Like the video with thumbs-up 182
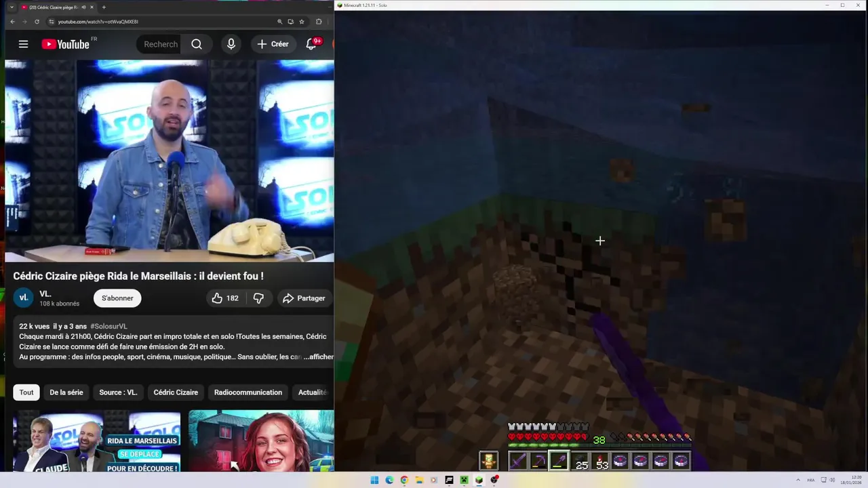 point(225,298)
